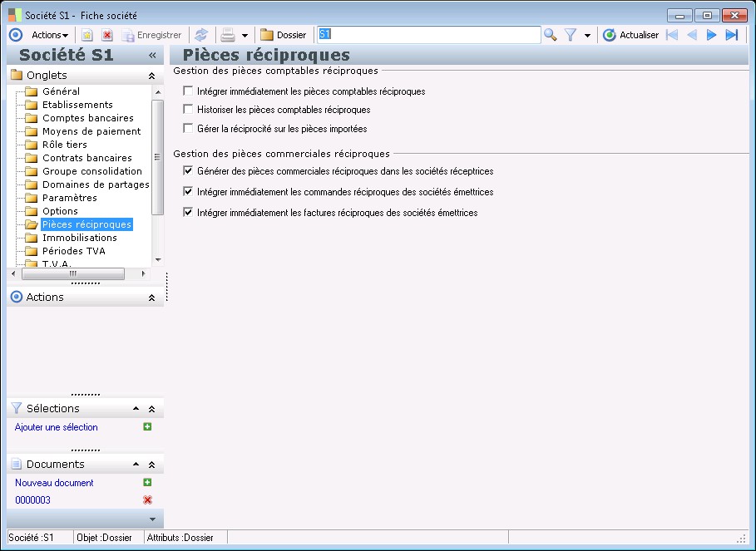This screenshot has width=756, height=551.
Task: Click the Paramètres folder icon
Action: point(32,198)
